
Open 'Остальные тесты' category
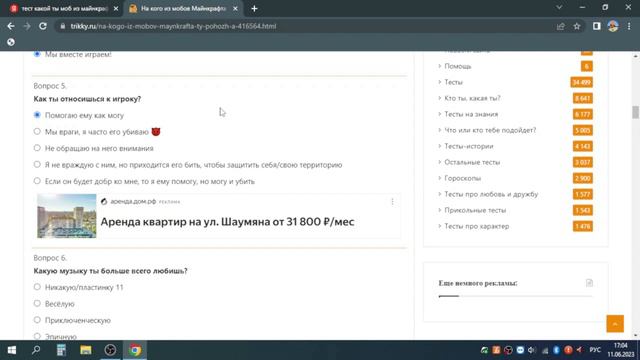(x=472, y=162)
